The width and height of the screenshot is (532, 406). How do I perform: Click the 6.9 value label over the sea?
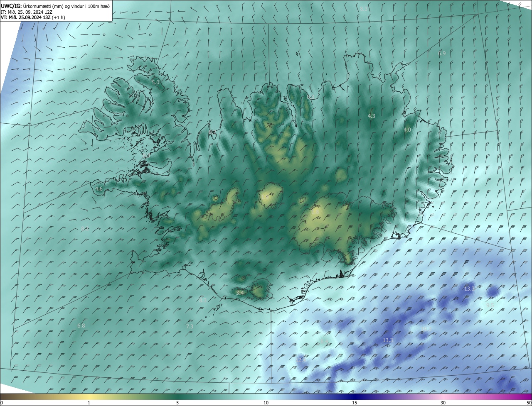(442, 54)
